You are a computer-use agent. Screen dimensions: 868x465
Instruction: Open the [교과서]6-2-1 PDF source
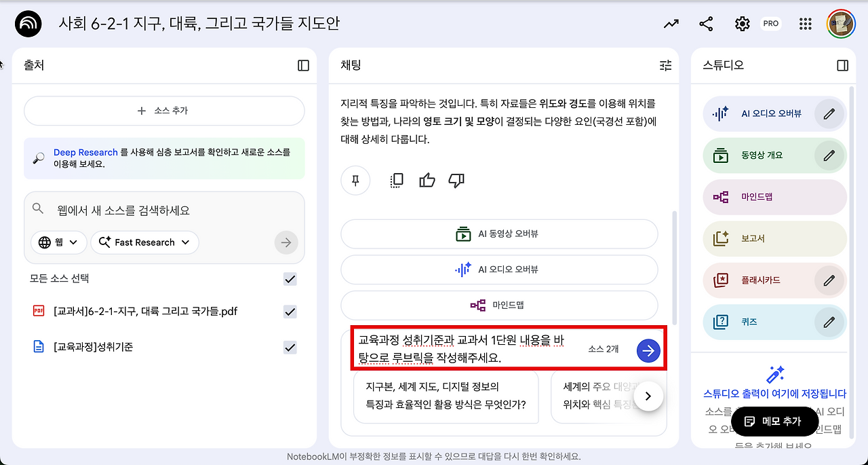(x=145, y=312)
